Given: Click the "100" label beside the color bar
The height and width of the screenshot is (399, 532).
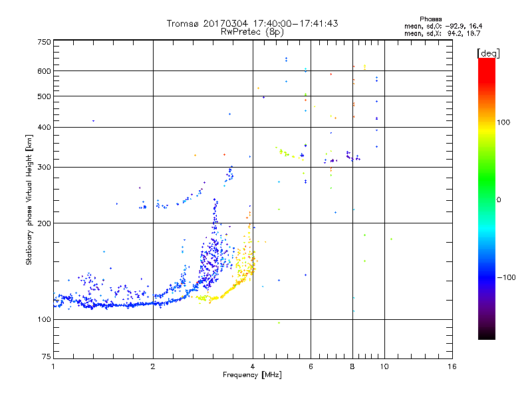Looking at the screenshot, I should [503, 122].
